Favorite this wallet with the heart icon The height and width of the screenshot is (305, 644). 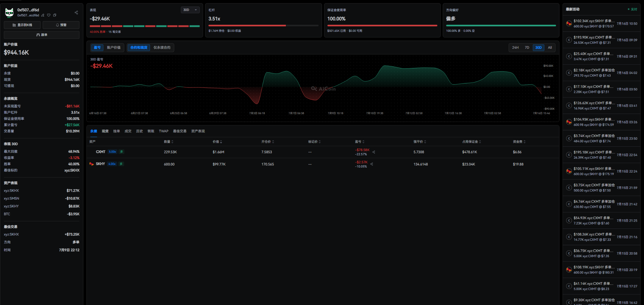[49, 15]
